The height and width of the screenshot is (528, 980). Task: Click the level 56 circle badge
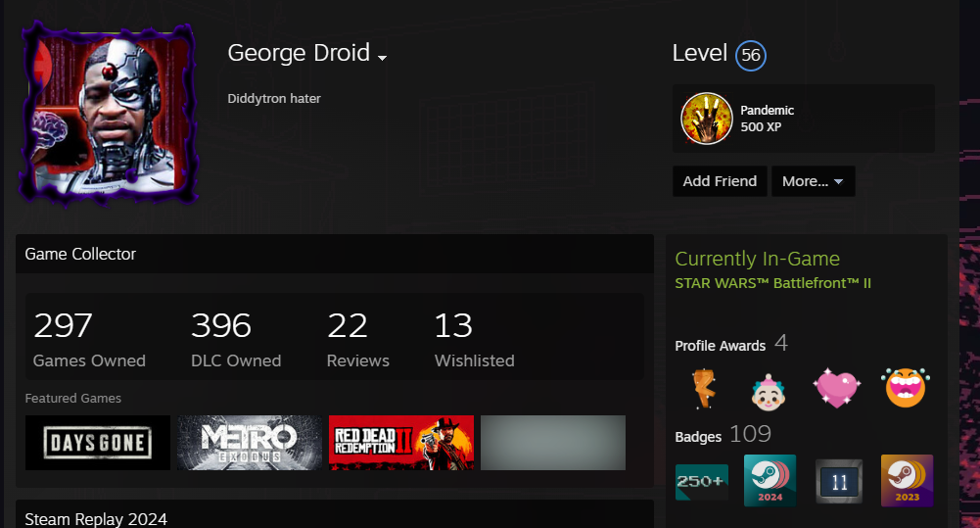pyautogui.click(x=751, y=56)
